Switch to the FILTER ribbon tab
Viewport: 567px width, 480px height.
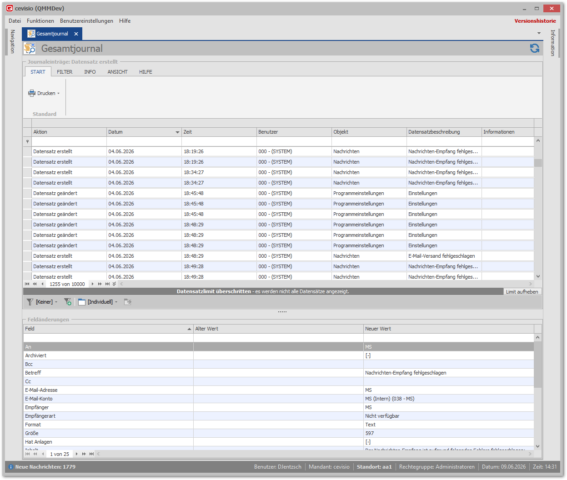pyautogui.click(x=64, y=72)
